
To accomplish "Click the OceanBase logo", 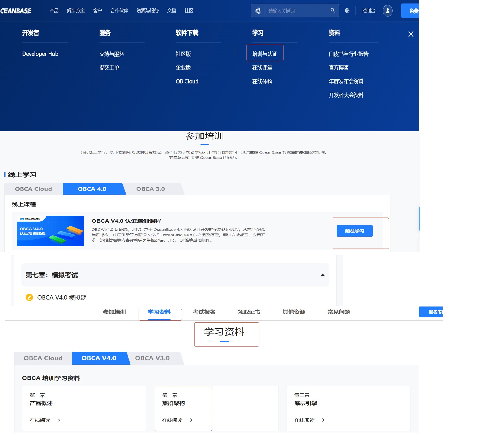I will pyautogui.click(x=16, y=11).
